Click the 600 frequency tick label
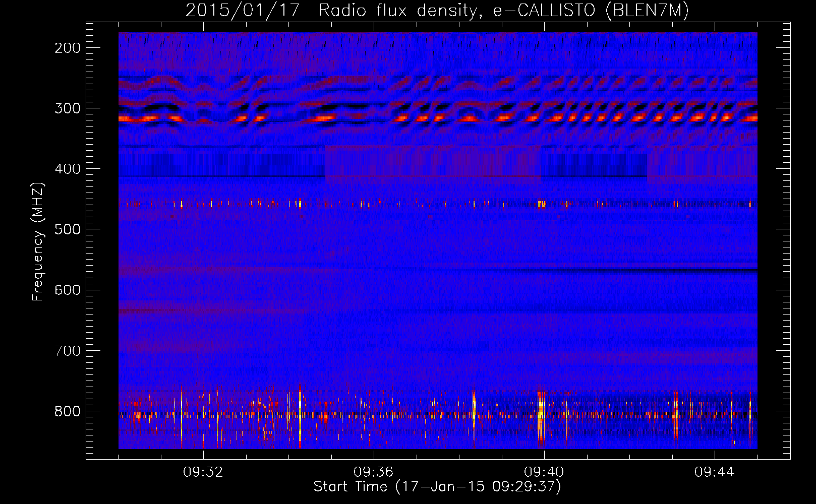The image size is (816, 504). click(68, 290)
